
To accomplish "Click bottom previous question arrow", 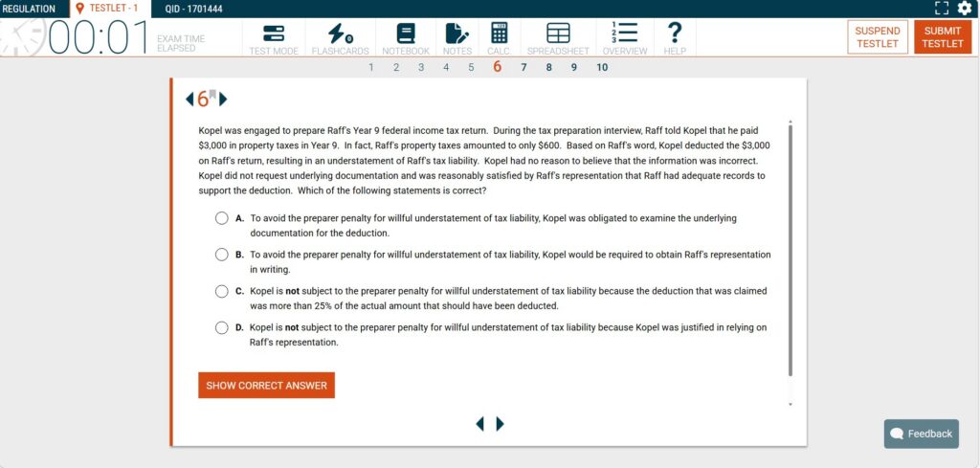I will [480, 424].
